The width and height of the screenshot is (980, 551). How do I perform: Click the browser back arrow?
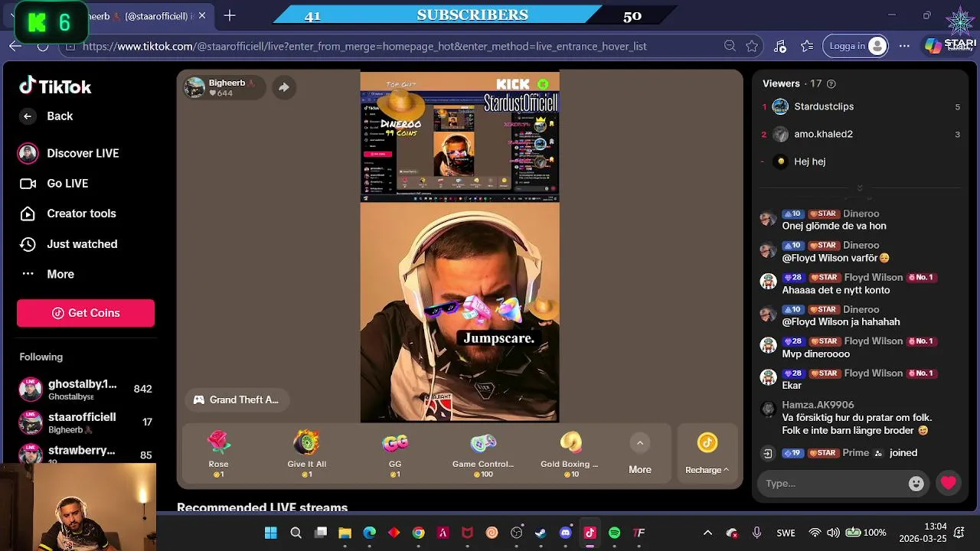15,47
